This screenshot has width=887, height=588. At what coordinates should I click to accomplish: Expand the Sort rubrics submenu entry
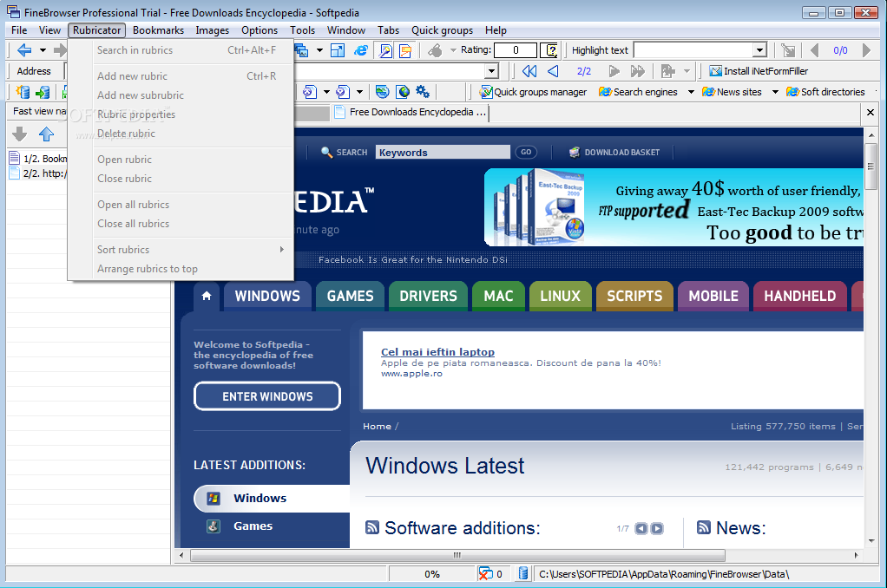click(x=191, y=249)
